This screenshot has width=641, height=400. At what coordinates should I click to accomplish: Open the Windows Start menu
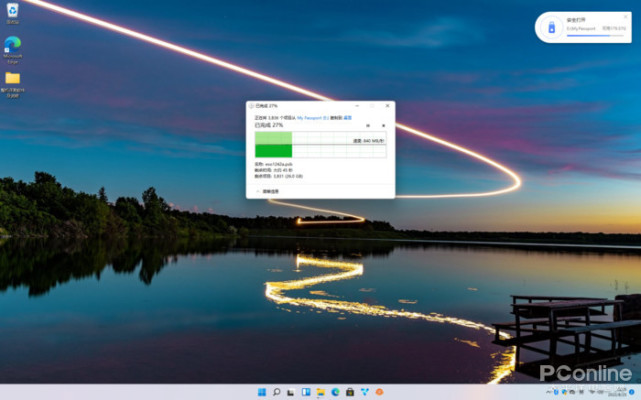point(262,392)
